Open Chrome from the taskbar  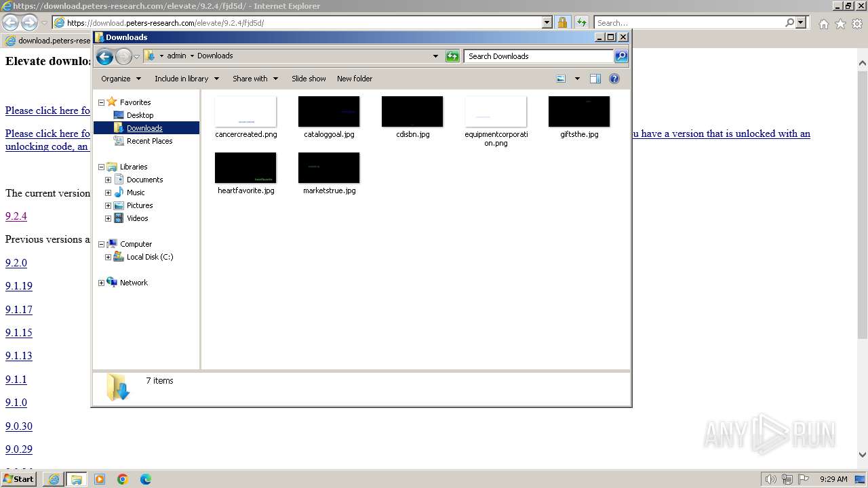pyautogui.click(x=123, y=479)
